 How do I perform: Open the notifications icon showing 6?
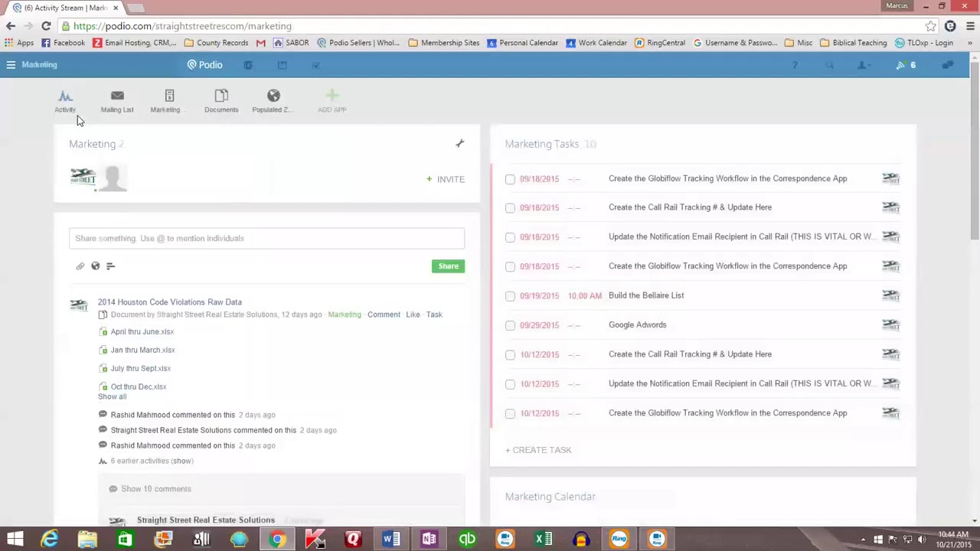(x=906, y=65)
